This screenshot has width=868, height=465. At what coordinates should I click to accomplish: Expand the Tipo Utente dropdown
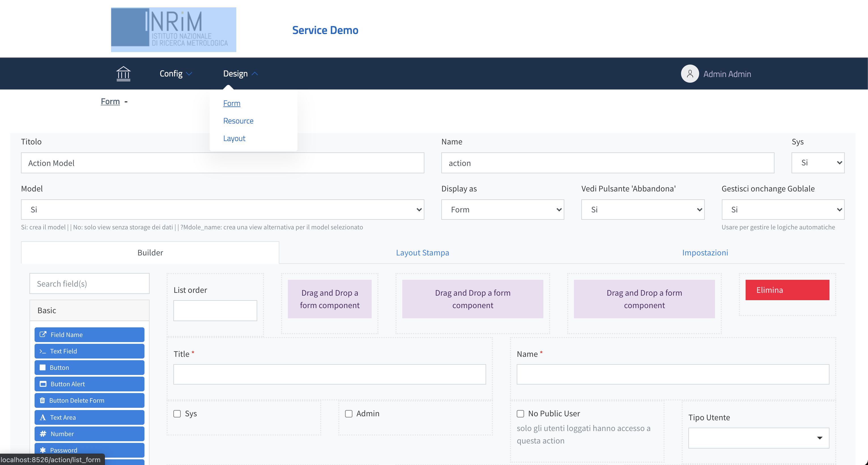[x=758, y=438]
